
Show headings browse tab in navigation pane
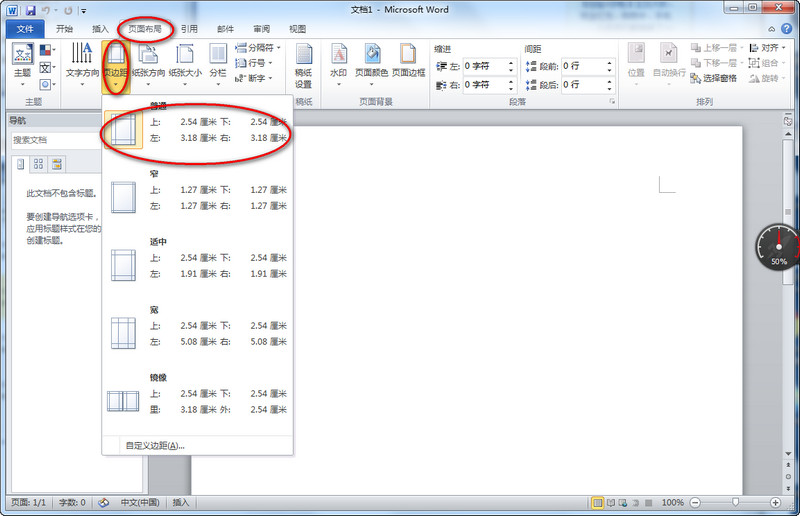coord(21,164)
